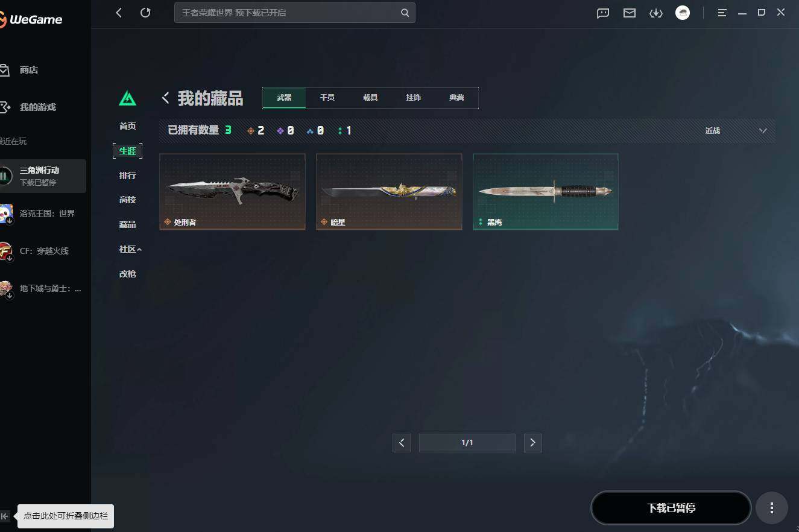Focus the search box for 王者荣耀世界
This screenshot has width=799, height=532.
295,13
